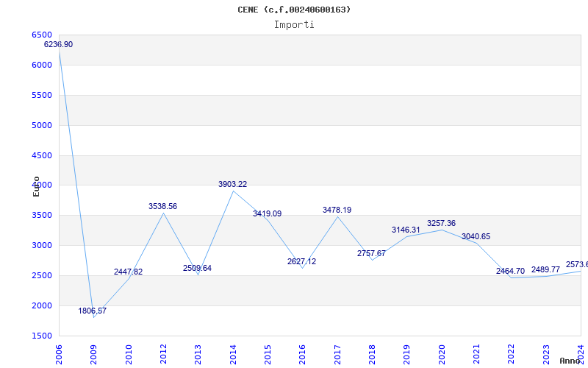Click data label 3040.65
This screenshot has height=368, width=588.
tap(476, 236)
